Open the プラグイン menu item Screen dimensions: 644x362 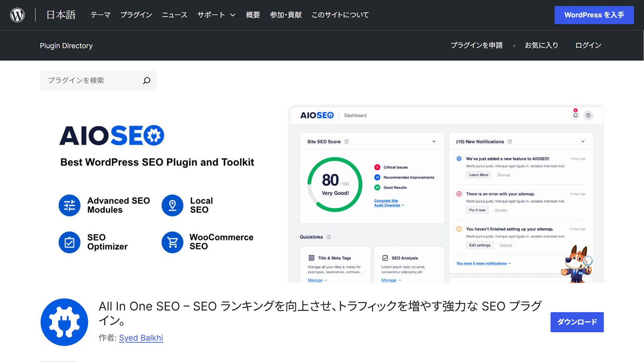click(136, 15)
